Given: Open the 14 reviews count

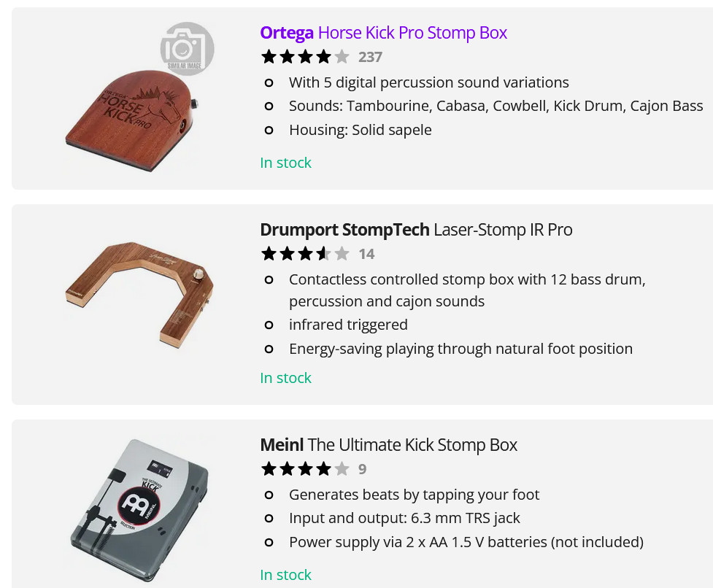Looking at the screenshot, I should (366, 254).
